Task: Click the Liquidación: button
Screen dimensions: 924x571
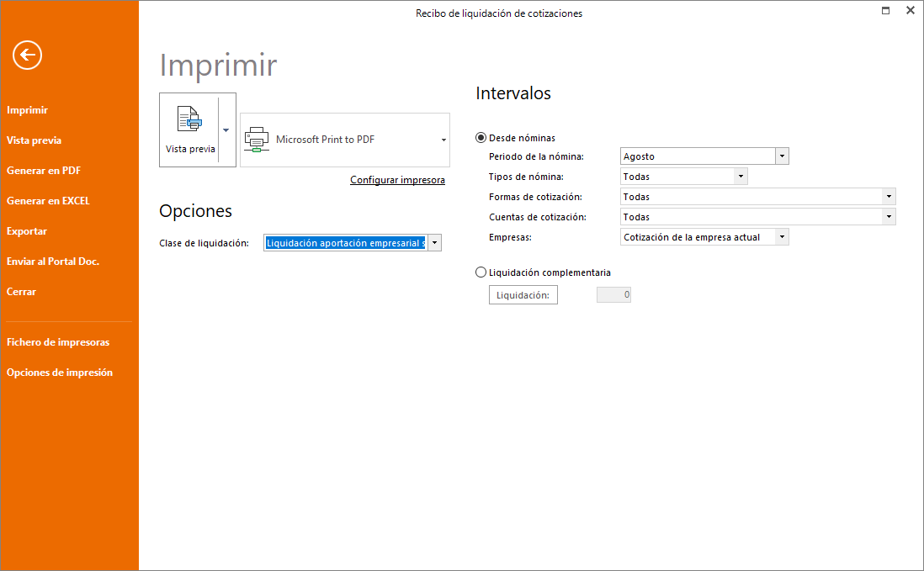Action: [523, 295]
